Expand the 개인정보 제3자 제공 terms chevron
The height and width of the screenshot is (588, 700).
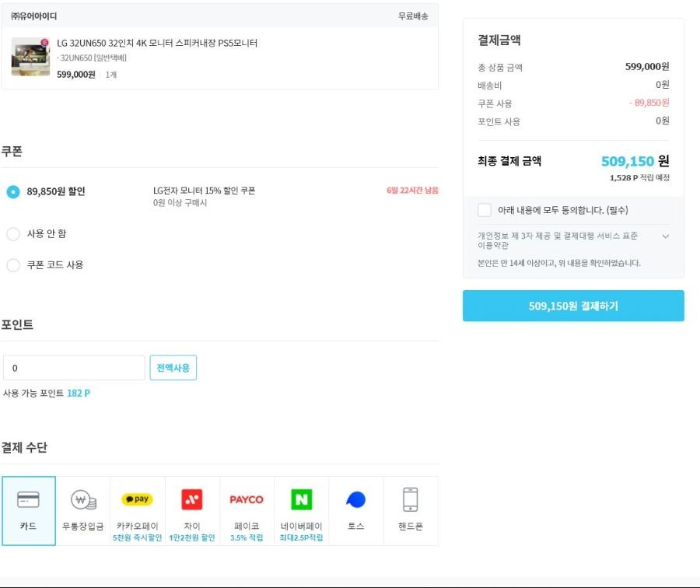665,236
